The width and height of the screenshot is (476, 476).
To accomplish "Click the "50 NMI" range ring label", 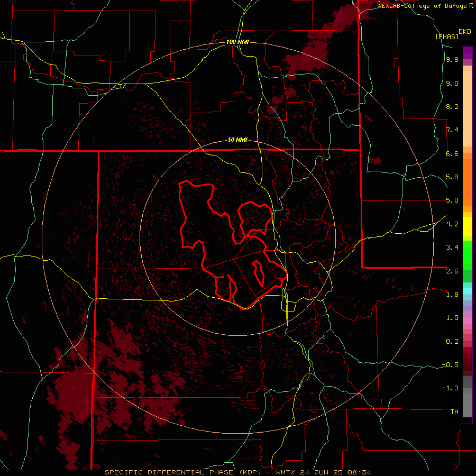I will point(237,140).
